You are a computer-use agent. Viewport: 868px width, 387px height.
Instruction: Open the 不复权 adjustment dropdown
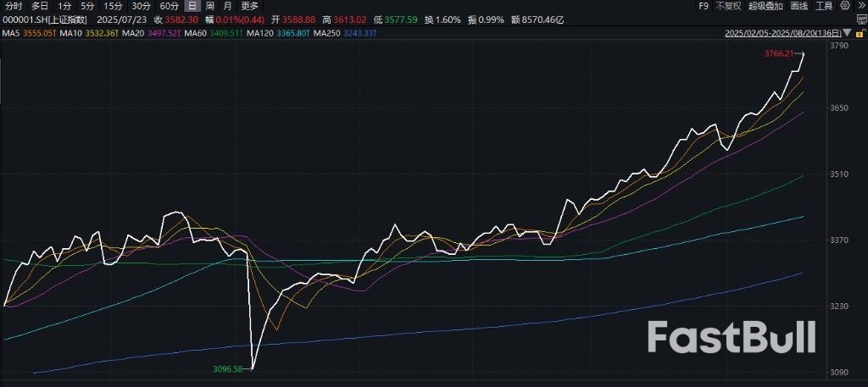pos(728,6)
